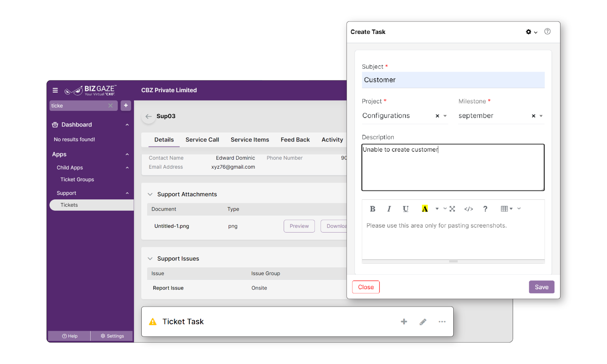Switch to the Service Call tab
The image size is (607, 364).
[202, 140]
